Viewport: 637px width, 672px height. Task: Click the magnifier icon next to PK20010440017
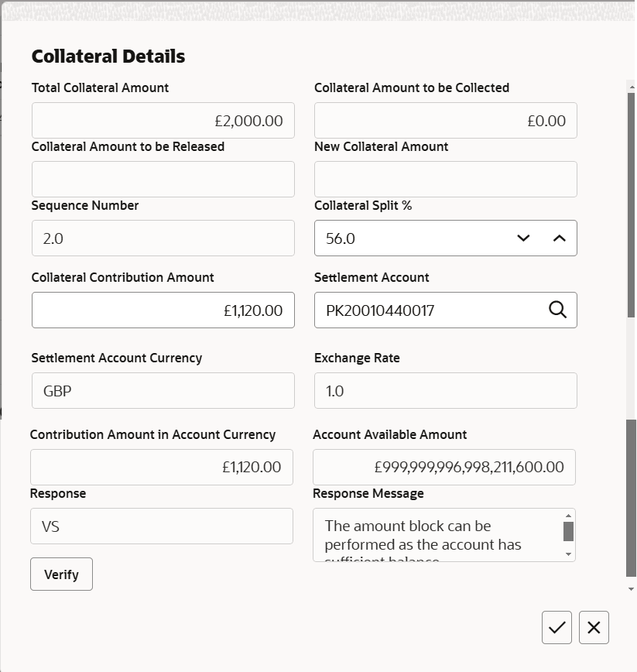pyautogui.click(x=557, y=310)
